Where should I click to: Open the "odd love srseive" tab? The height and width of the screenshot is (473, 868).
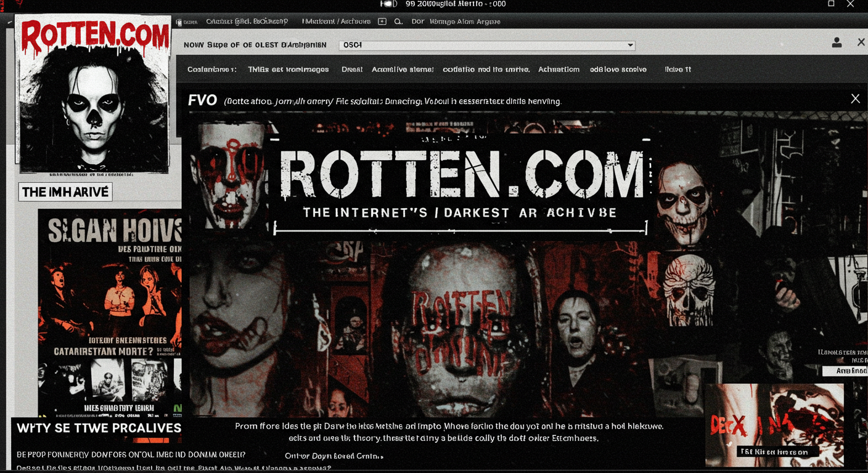[x=618, y=70]
